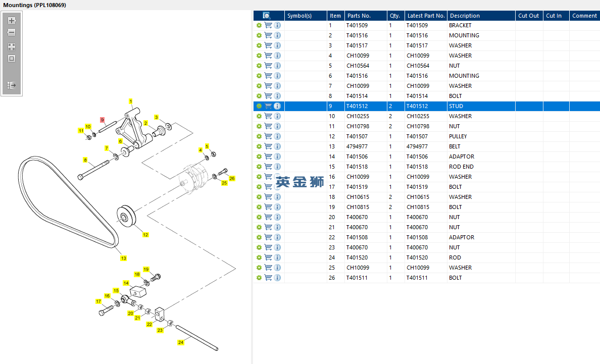Add BRACKET T401509 to shopping cart

[x=268, y=25]
